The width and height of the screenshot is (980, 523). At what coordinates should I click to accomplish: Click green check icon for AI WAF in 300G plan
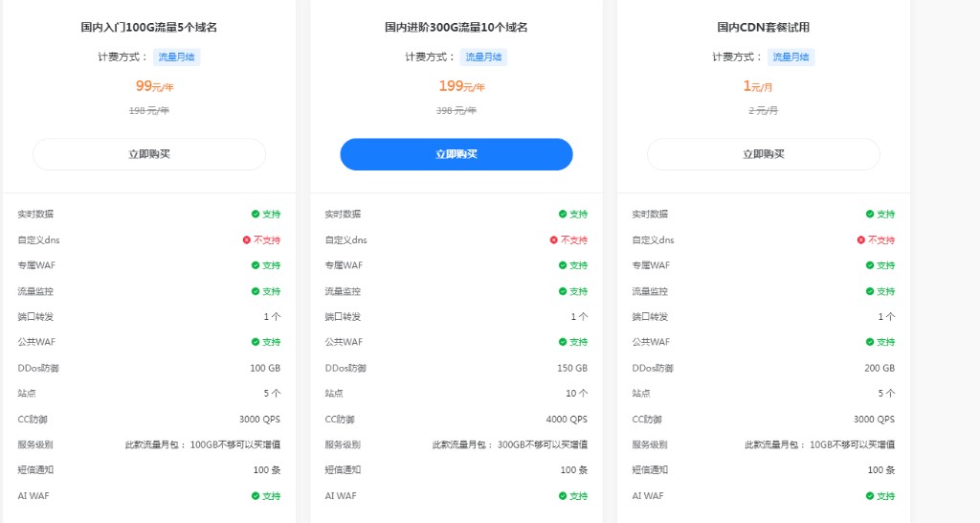tap(563, 496)
